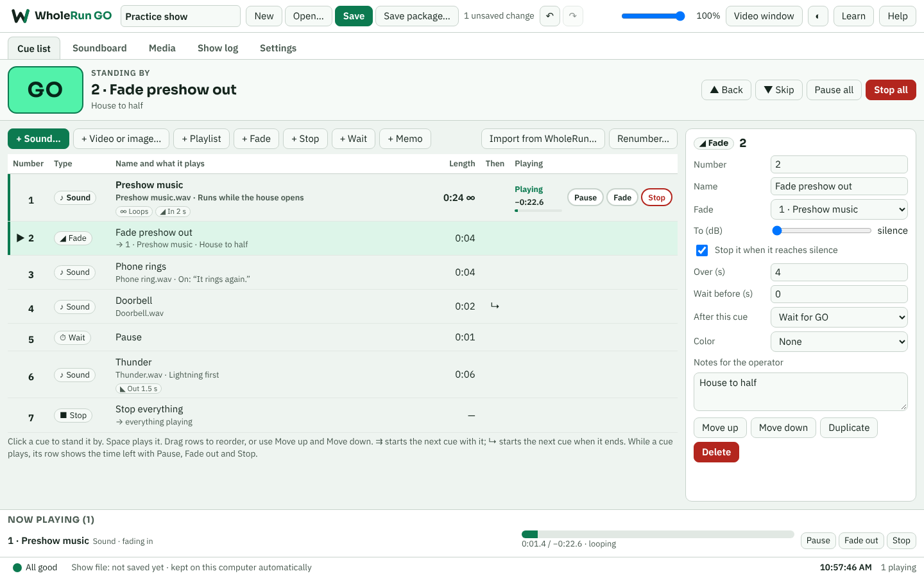Click the small left-triangle button beside Learn
The image size is (924, 578).
pyautogui.click(x=817, y=16)
